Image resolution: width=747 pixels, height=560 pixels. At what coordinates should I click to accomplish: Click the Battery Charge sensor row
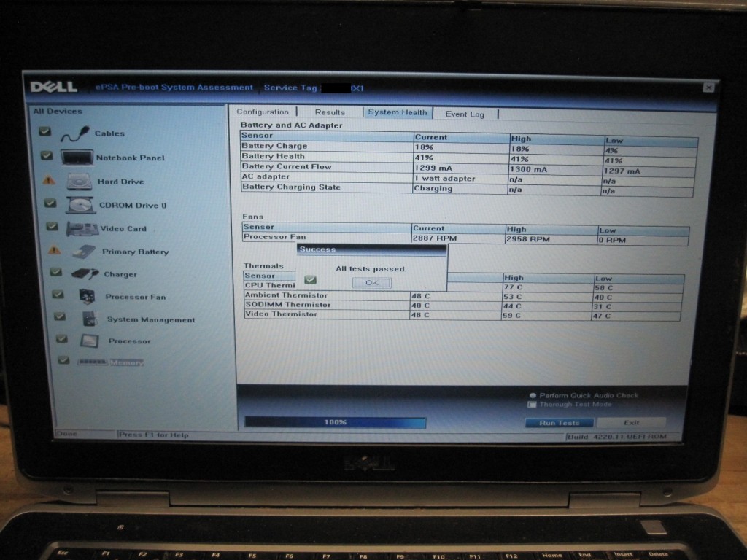469,147
